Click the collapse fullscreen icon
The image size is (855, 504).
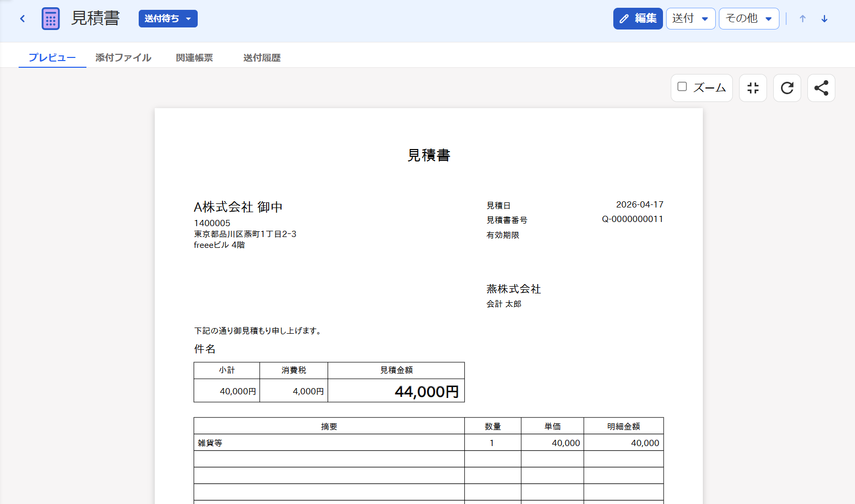pyautogui.click(x=753, y=88)
